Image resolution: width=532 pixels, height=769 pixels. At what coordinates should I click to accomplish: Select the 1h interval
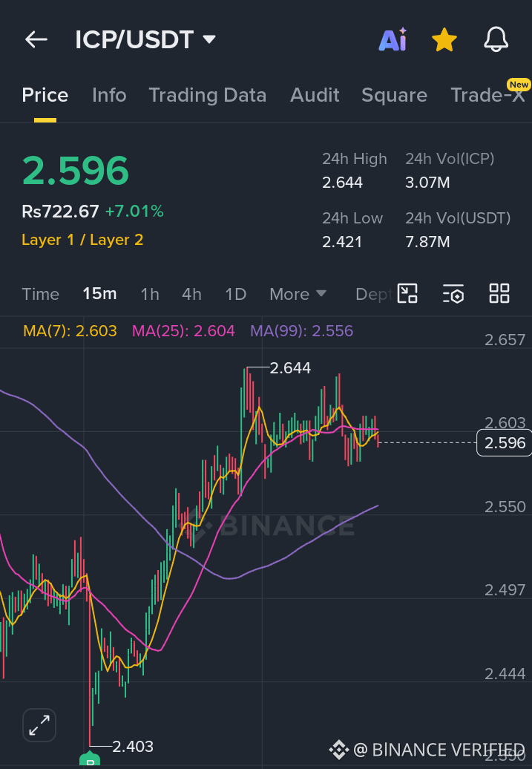(150, 294)
